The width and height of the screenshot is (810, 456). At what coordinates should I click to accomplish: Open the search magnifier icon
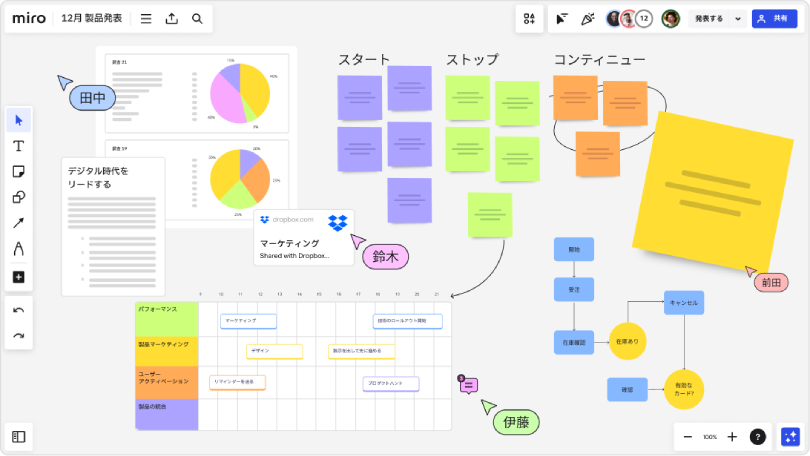pos(197,19)
